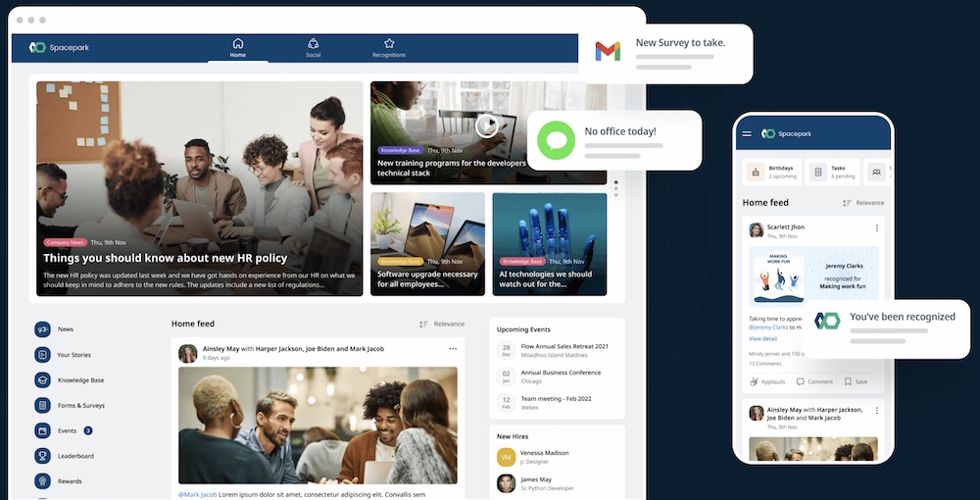Open Relevance sort on desktop home feed
The width and height of the screenshot is (980, 500).
click(442, 324)
